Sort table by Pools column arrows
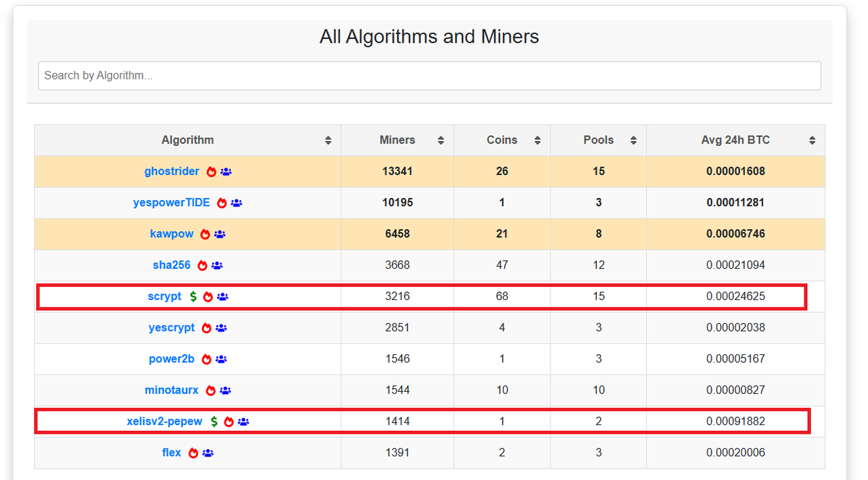Image resolution: width=868 pixels, height=480 pixels. 634,140
